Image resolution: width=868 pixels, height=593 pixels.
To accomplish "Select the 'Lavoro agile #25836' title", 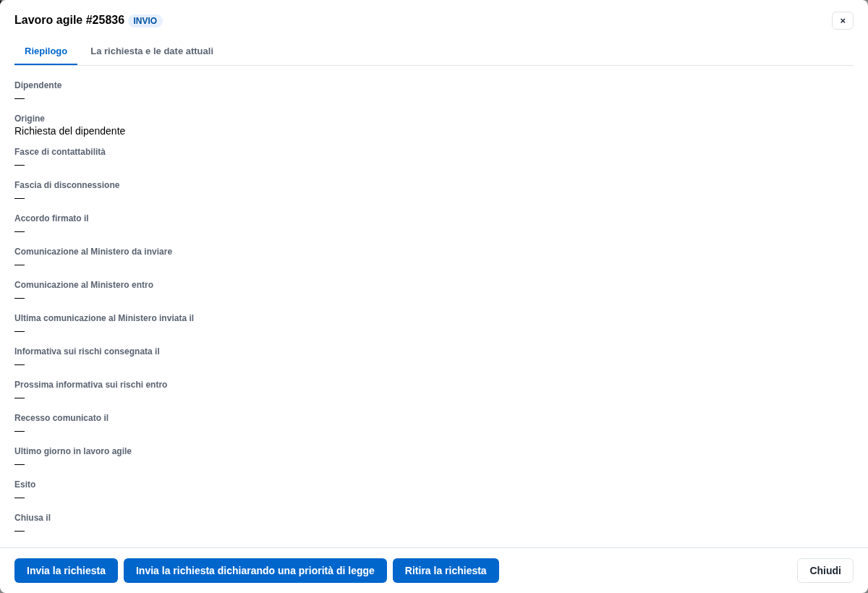I will (x=69, y=20).
